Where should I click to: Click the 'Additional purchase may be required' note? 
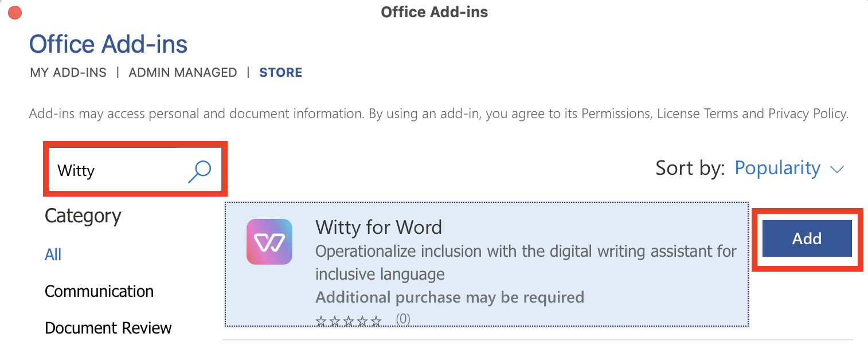click(x=449, y=297)
